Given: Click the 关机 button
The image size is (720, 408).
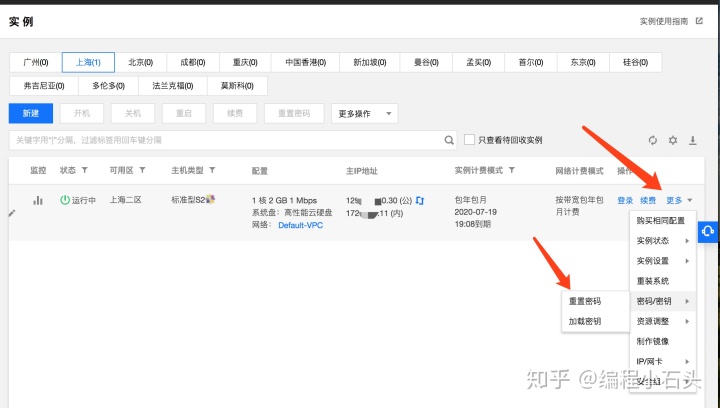Looking at the screenshot, I should (133, 113).
